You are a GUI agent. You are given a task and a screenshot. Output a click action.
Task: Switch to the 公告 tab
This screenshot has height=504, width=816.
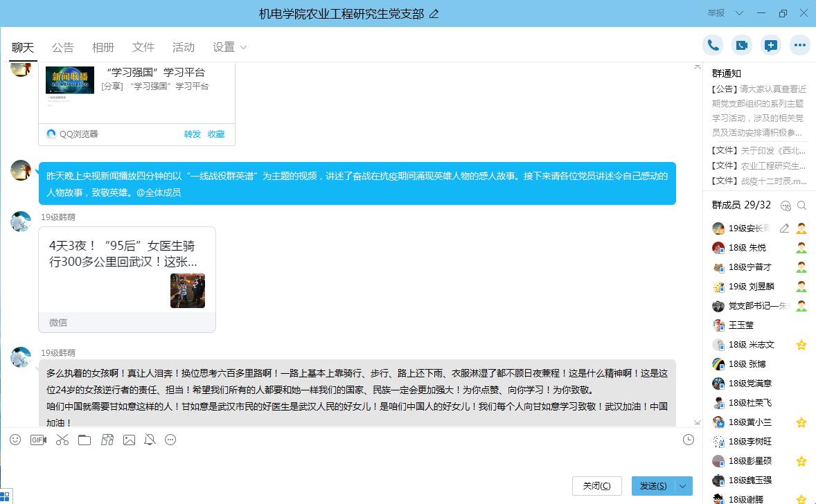pyautogui.click(x=62, y=47)
